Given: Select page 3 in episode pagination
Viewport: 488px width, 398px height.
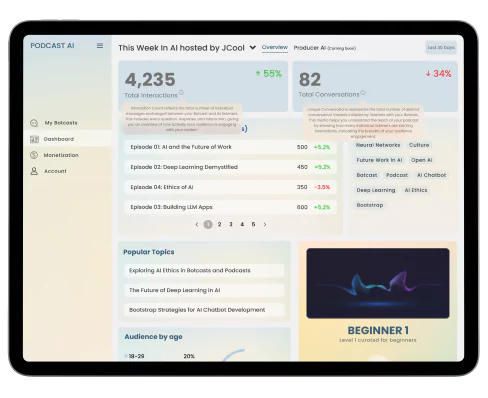Looking at the screenshot, I should 231,225.
